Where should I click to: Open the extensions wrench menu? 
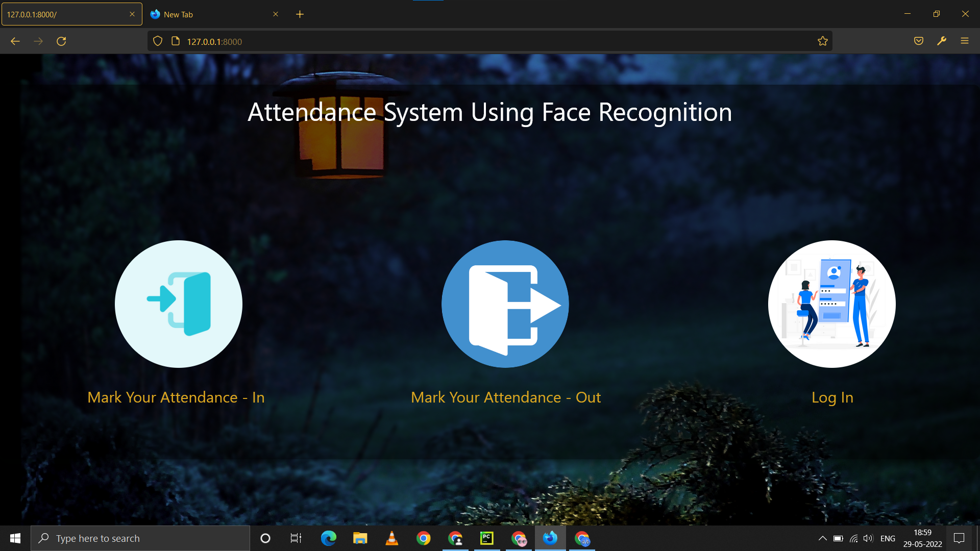click(942, 41)
